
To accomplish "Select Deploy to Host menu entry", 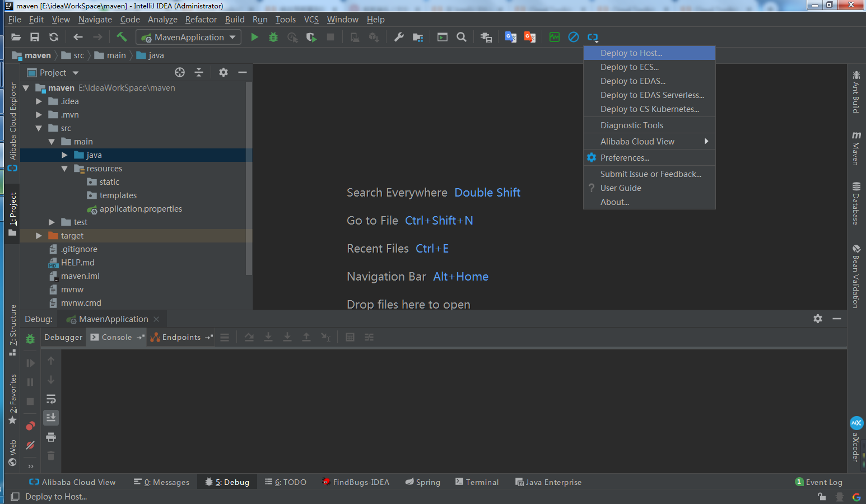I will coord(649,53).
